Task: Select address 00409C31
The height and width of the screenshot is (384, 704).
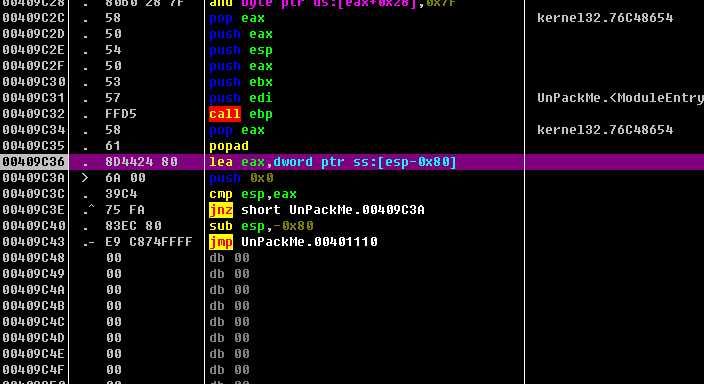Action: (x=34, y=98)
